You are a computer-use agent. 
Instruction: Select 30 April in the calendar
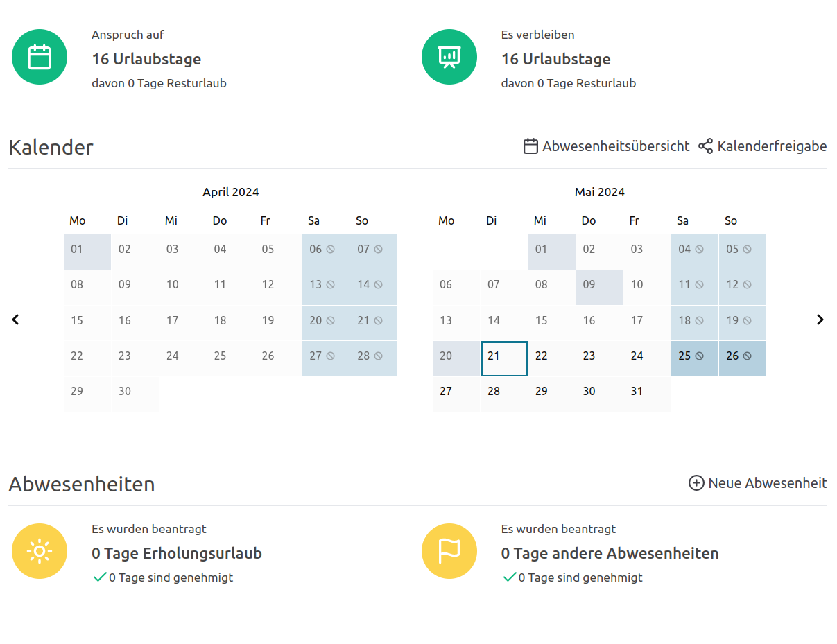135,394
